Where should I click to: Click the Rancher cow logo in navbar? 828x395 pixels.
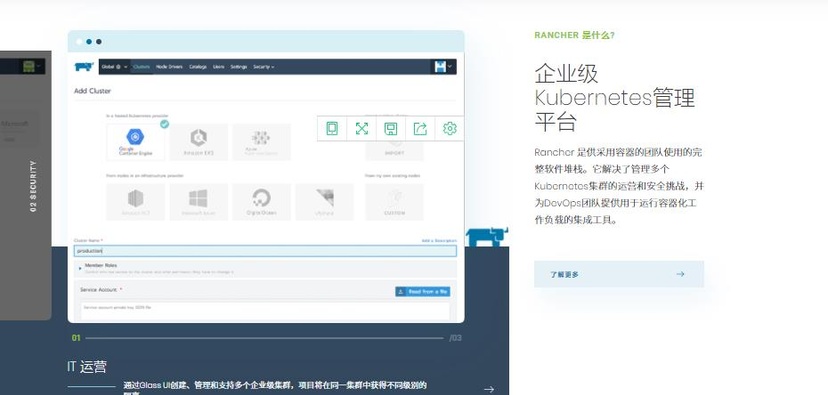point(84,67)
